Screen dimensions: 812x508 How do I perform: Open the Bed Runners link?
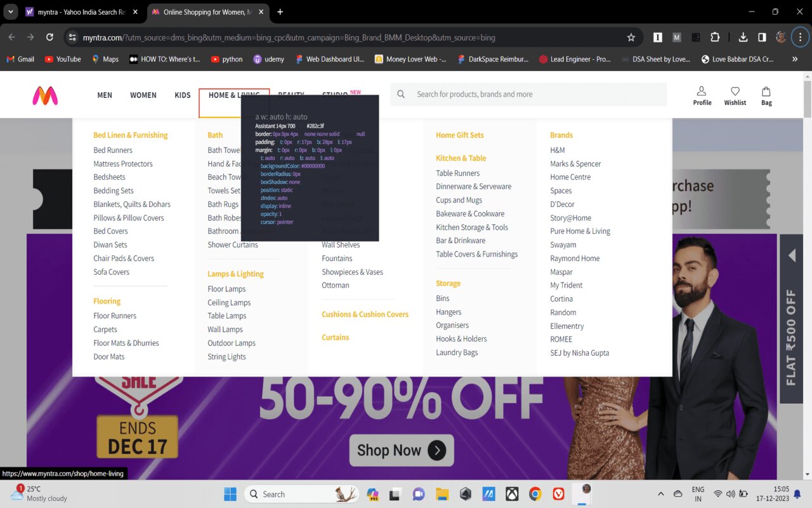tap(113, 150)
